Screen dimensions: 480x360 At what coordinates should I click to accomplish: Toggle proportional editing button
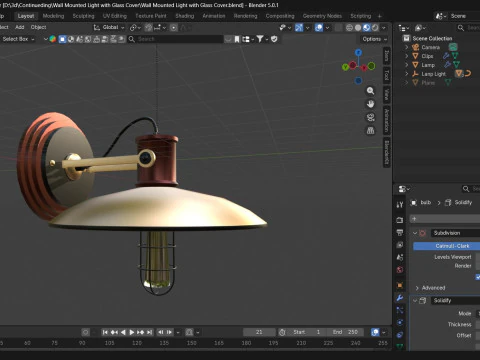click(174, 27)
